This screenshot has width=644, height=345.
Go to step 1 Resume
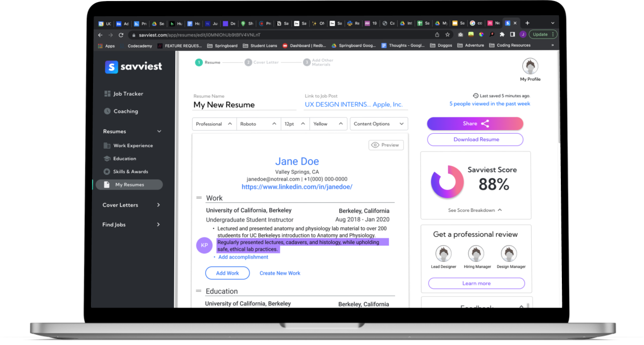pos(208,62)
